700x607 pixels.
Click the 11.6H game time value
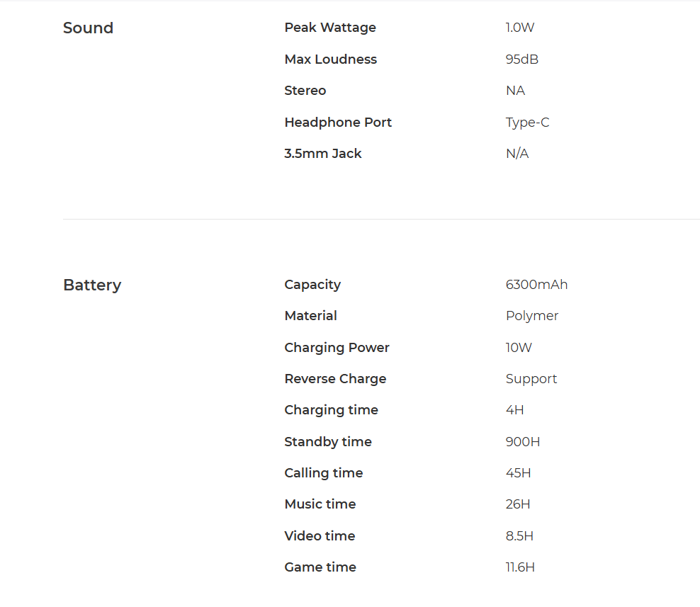520,567
